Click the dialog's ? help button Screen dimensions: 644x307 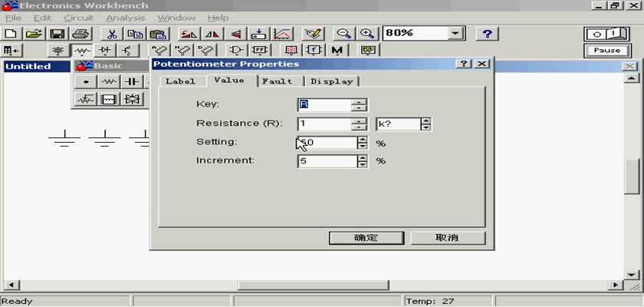click(x=464, y=64)
